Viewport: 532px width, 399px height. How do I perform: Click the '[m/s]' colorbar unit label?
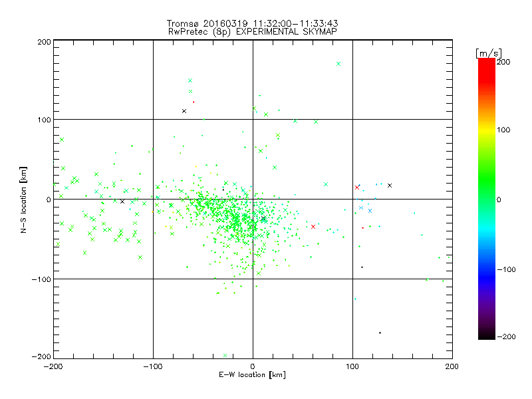click(489, 53)
